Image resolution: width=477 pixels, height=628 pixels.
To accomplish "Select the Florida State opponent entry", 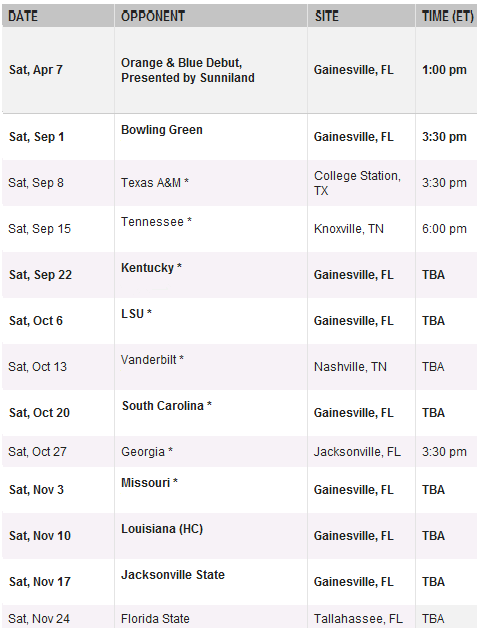I will (x=155, y=619).
